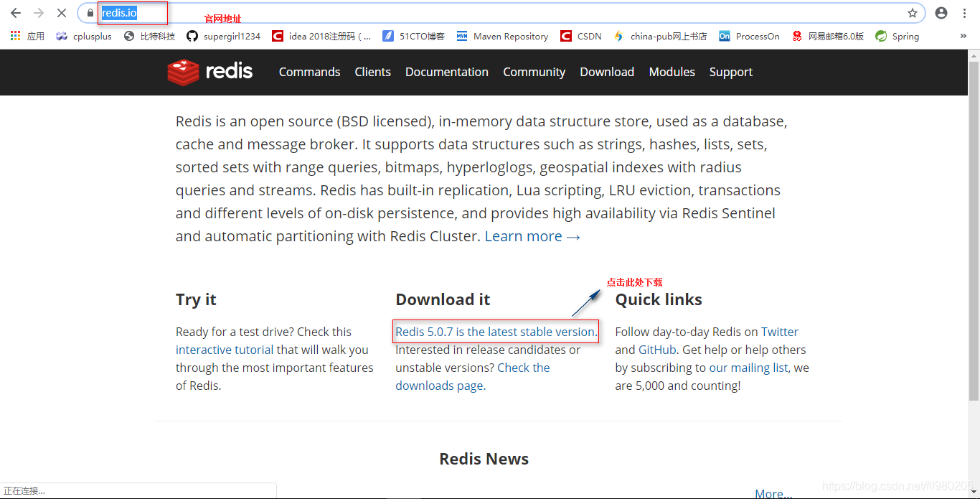980x499 pixels.
Task: Open the More... news link
Action: [x=773, y=493]
